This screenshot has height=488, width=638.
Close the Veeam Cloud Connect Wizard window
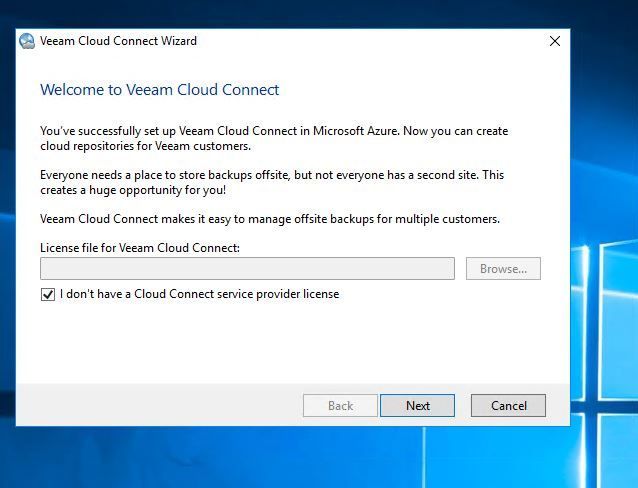coord(555,41)
